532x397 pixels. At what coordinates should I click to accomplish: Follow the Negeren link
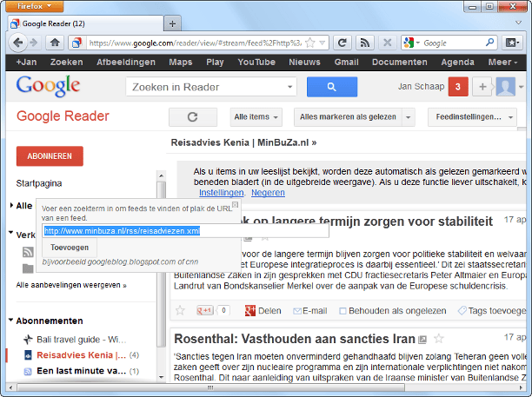point(268,193)
